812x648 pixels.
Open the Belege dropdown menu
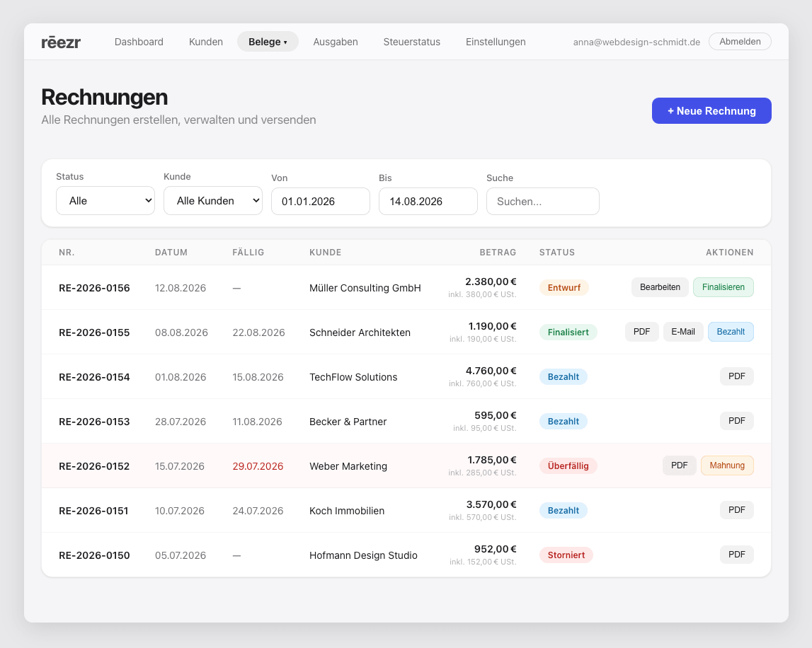[268, 42]
